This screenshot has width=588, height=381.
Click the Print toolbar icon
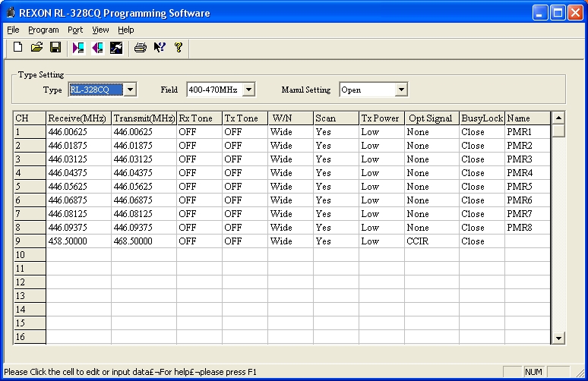pos(141,48)
